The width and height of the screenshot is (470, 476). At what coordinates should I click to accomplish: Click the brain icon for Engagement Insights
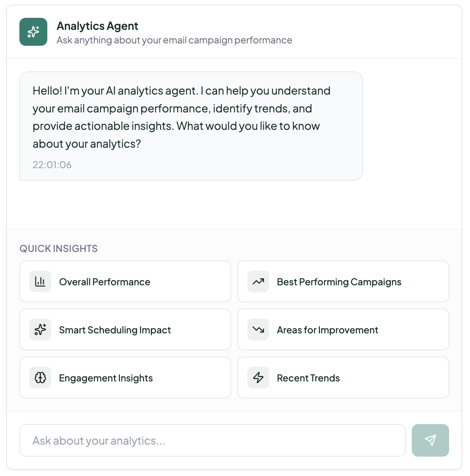[x=40, y=378]
